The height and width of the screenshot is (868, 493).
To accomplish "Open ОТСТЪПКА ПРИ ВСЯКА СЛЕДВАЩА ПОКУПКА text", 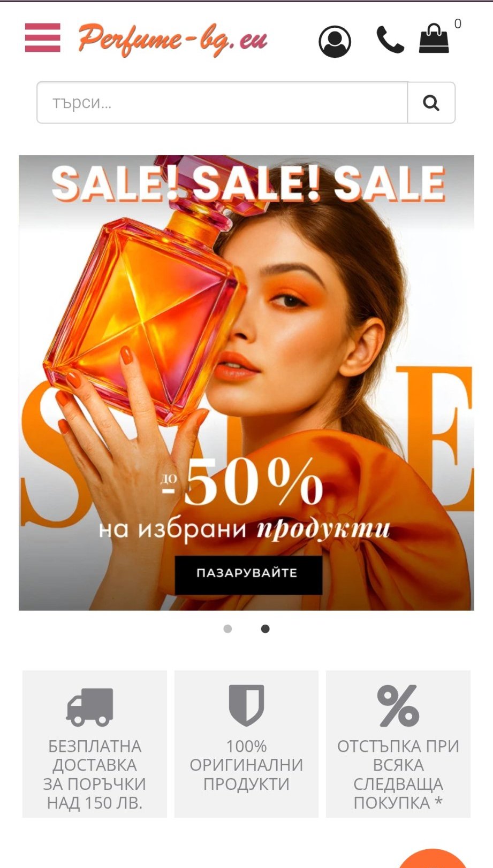I will pos(398,774).
